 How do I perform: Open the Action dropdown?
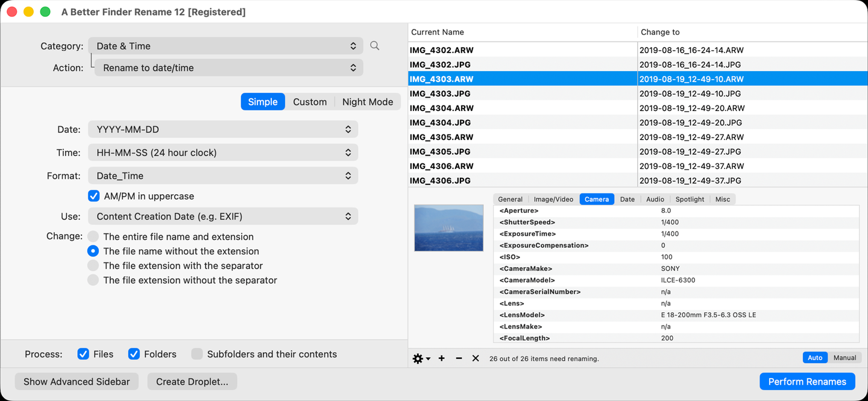229,68
